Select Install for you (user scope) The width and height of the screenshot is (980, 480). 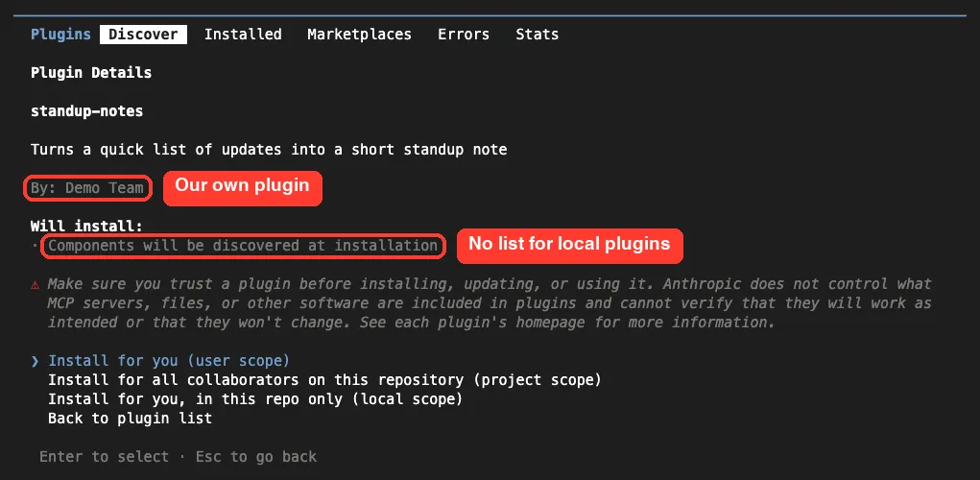point(169,361)
